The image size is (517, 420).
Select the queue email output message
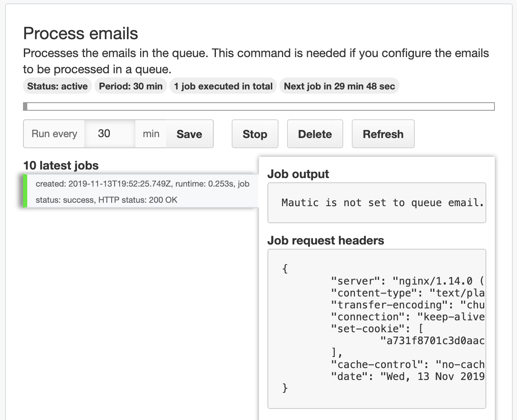point(376,203)
